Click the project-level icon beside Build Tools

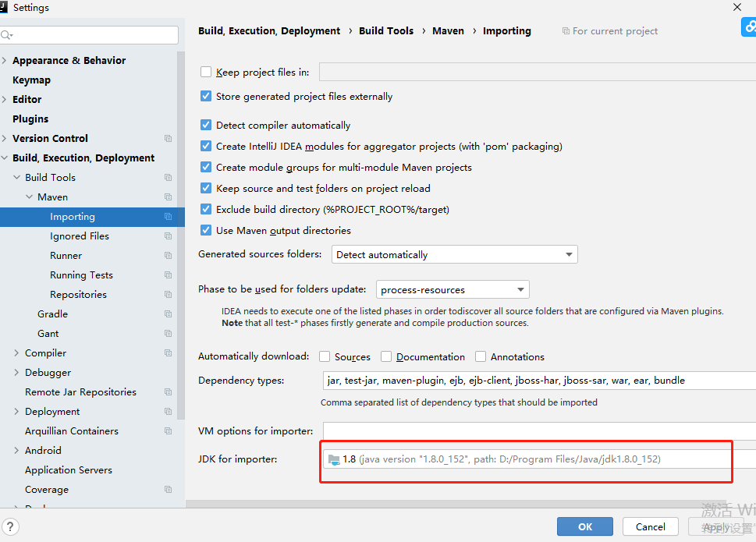click(168, 177)
